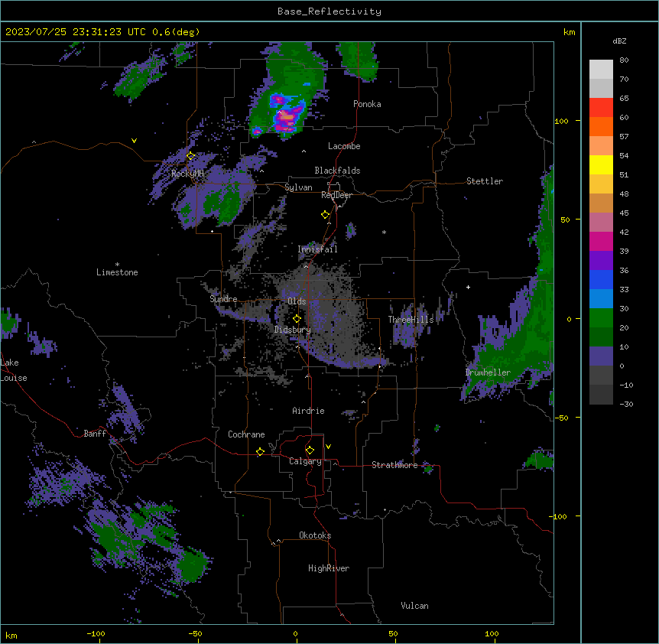Click the km unit label at bottom left
659x644 pixels.
[11, 635]
